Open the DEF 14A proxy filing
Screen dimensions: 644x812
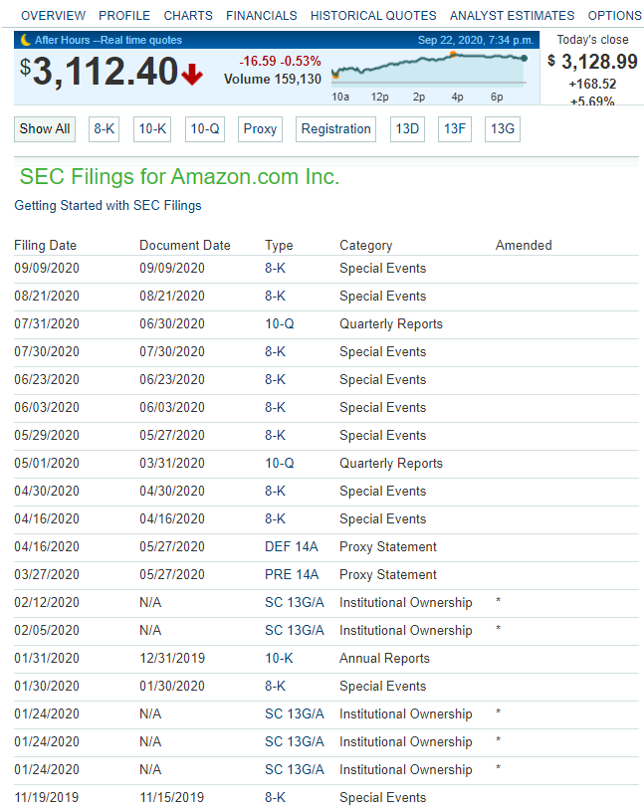(x=292, y=547)
